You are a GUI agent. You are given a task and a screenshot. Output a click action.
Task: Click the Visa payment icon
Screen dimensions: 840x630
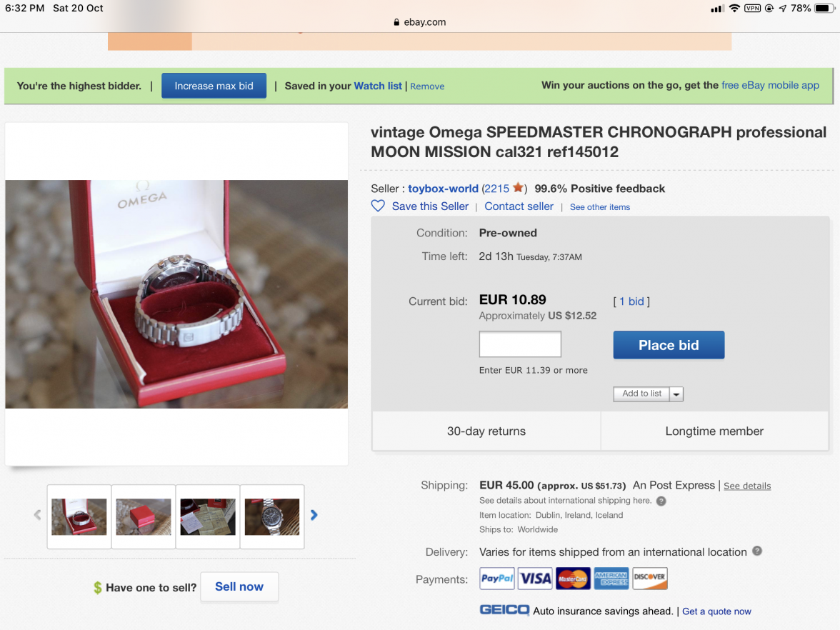535,579
